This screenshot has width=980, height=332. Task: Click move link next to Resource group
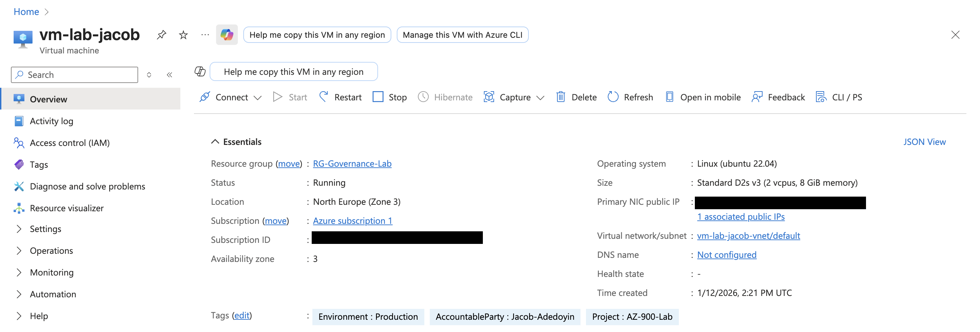[x=289, y=164]
